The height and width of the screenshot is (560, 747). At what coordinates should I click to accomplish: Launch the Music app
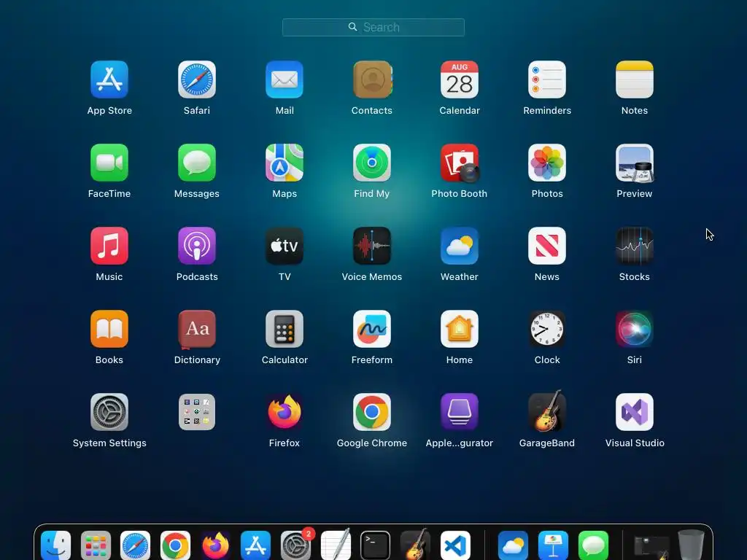[109, 246]
